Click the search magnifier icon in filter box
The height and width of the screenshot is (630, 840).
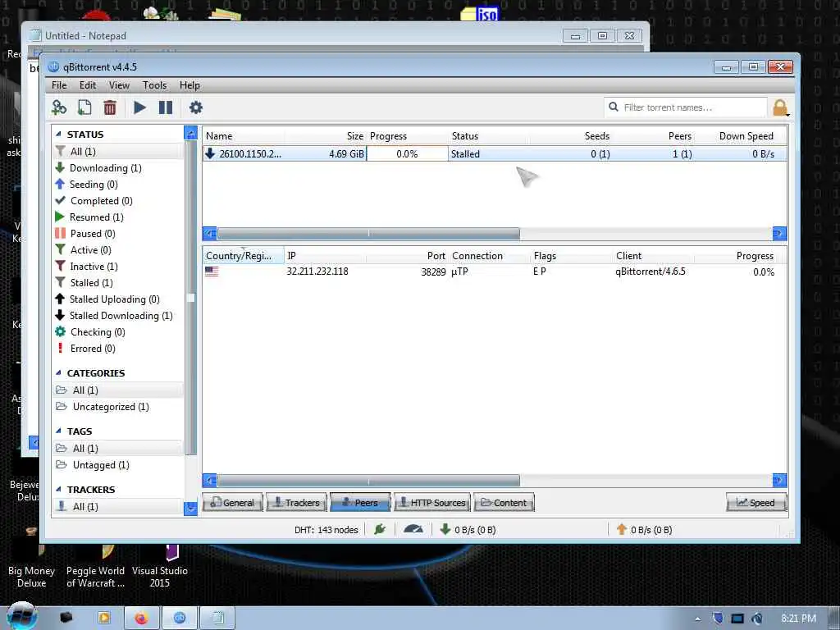[614, 107]
